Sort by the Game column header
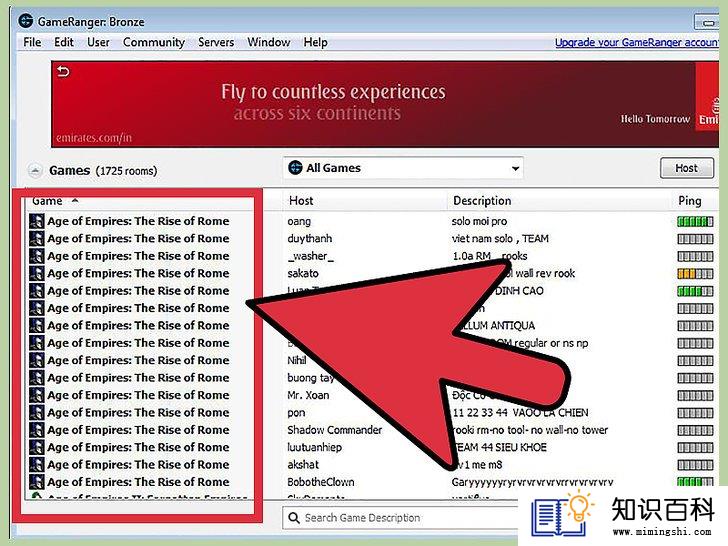This screenshot has height=546, width=728. tap(47, 201)
